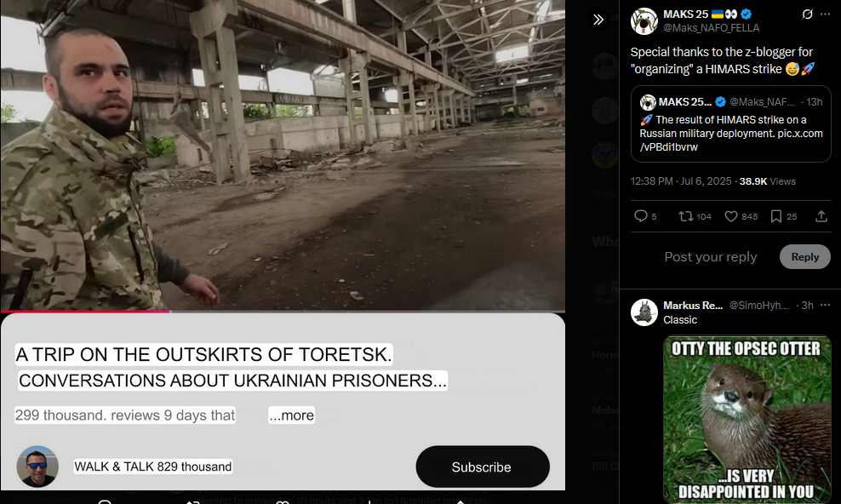Focus the Post your reply field

711,257
